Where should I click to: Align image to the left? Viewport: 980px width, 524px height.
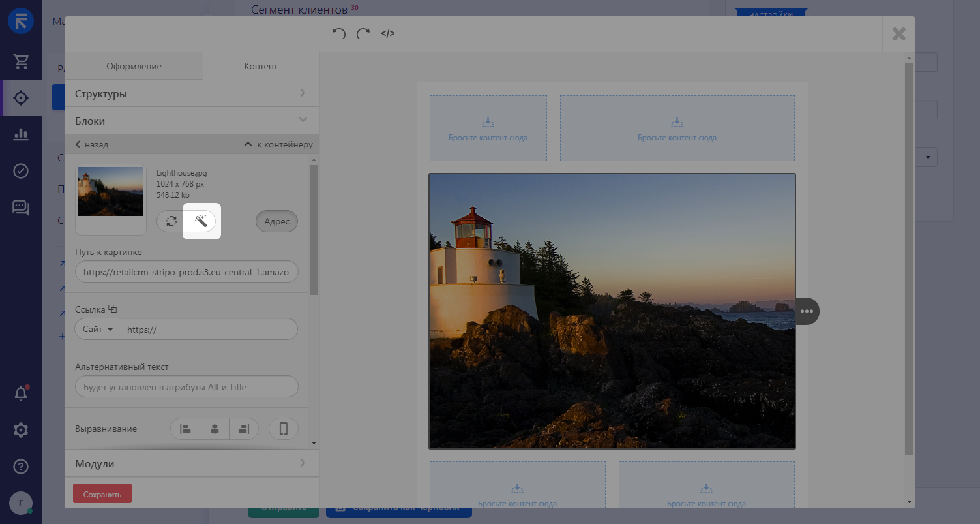coord(185,429)
